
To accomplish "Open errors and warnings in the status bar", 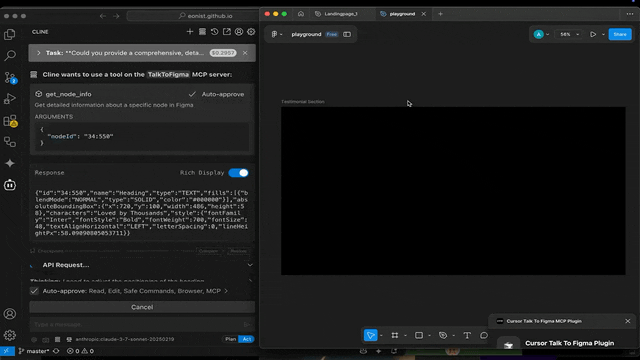I will point(80,351).
